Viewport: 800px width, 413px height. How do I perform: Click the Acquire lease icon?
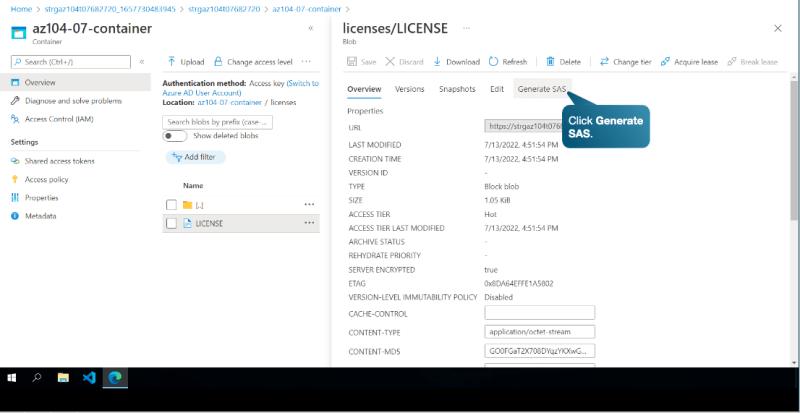click(x=665, y=62)
